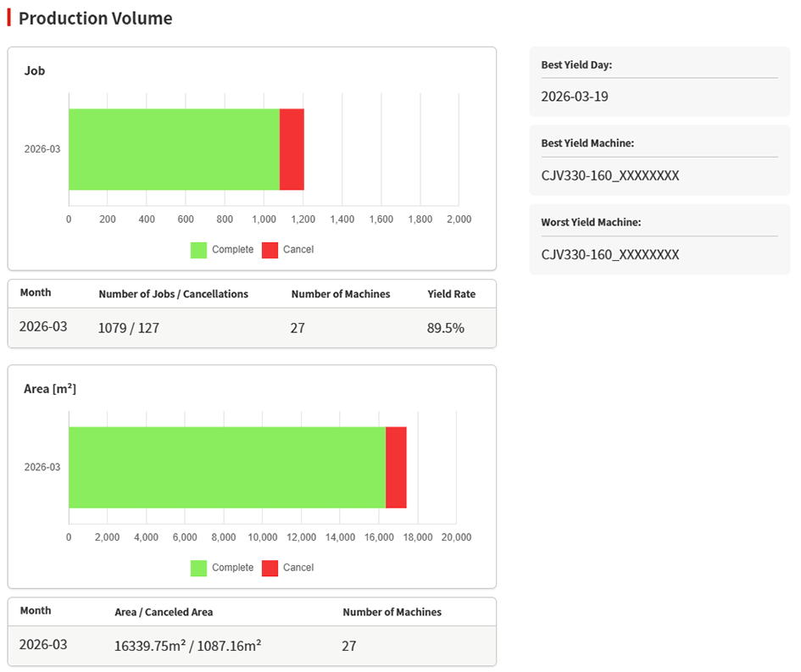The image size is (801, 672).
Task: Click the Yield Rate column header
Action: point(452,294)
